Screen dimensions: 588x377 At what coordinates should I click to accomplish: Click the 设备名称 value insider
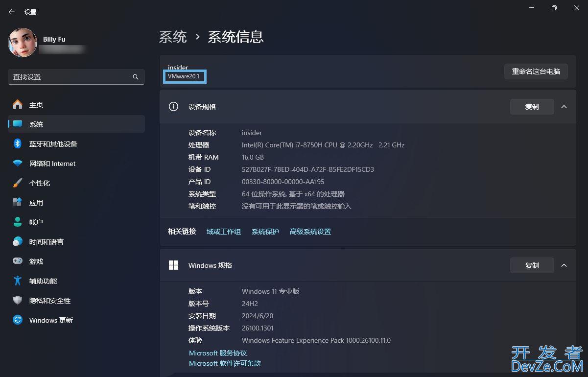252,133
